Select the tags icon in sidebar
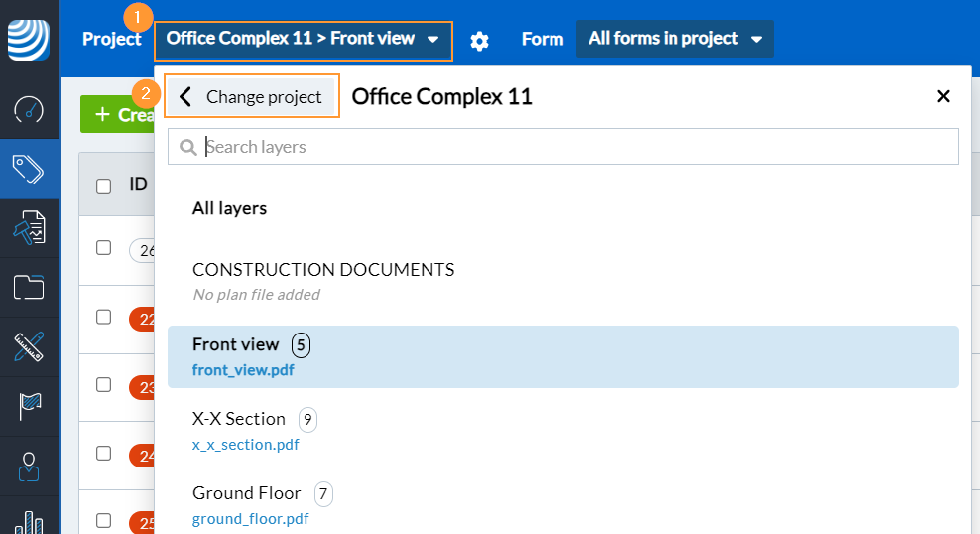Image resolution: width=980 pixels, height=534 pixels. (x=29, y=169)
